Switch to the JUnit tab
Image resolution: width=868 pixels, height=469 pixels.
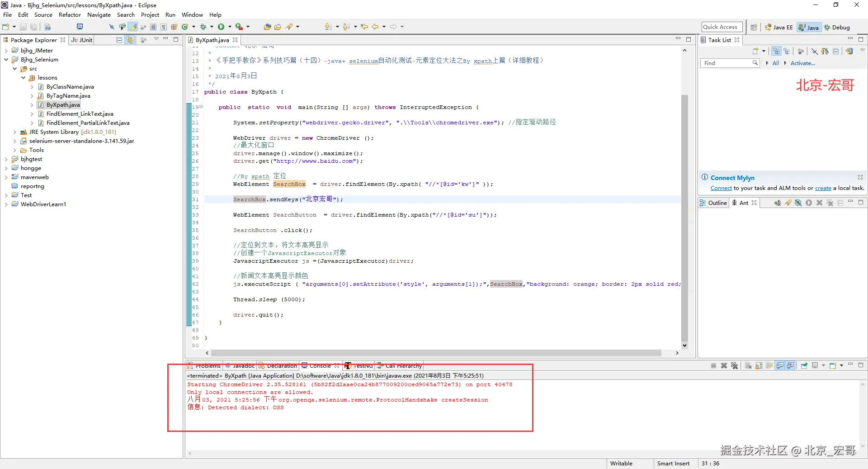click(82, 40)
